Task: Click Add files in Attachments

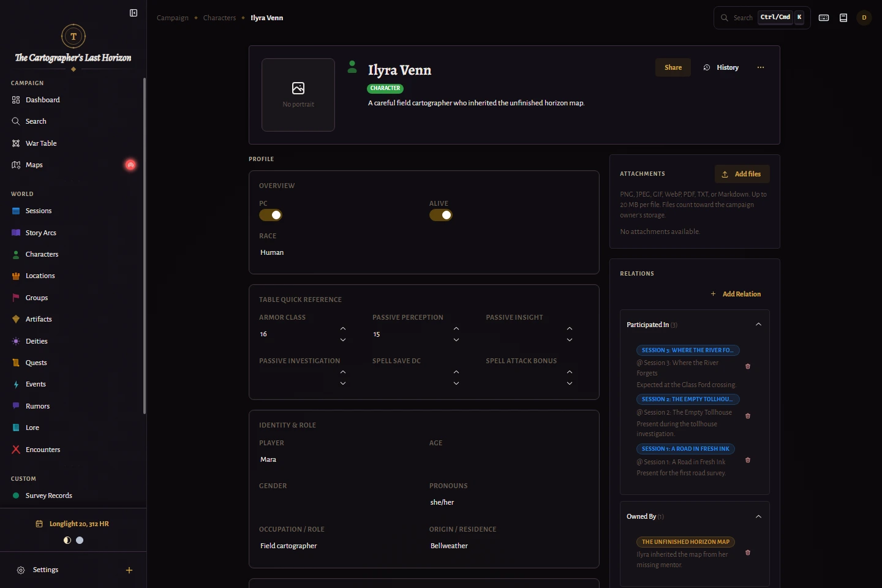Action: tap(742, 174)
